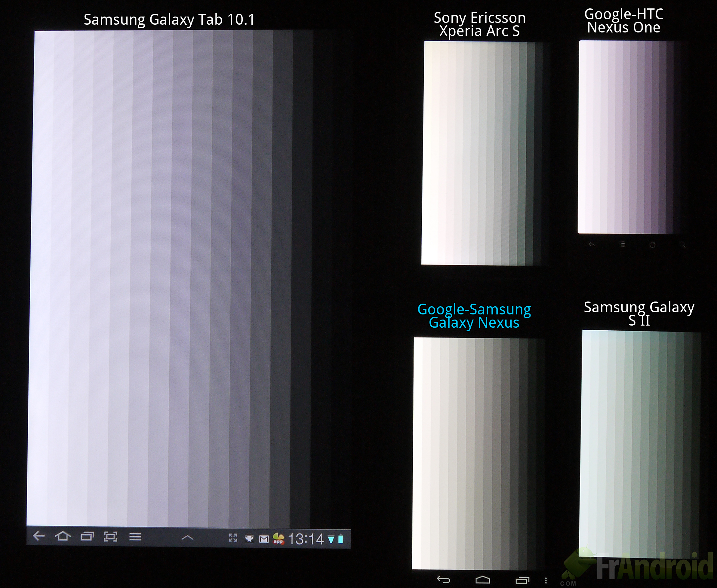The width and height of the screenshot is (717, 588).
Task: Click the Google-HTC Nexus One label
Action: click(624, 21)
